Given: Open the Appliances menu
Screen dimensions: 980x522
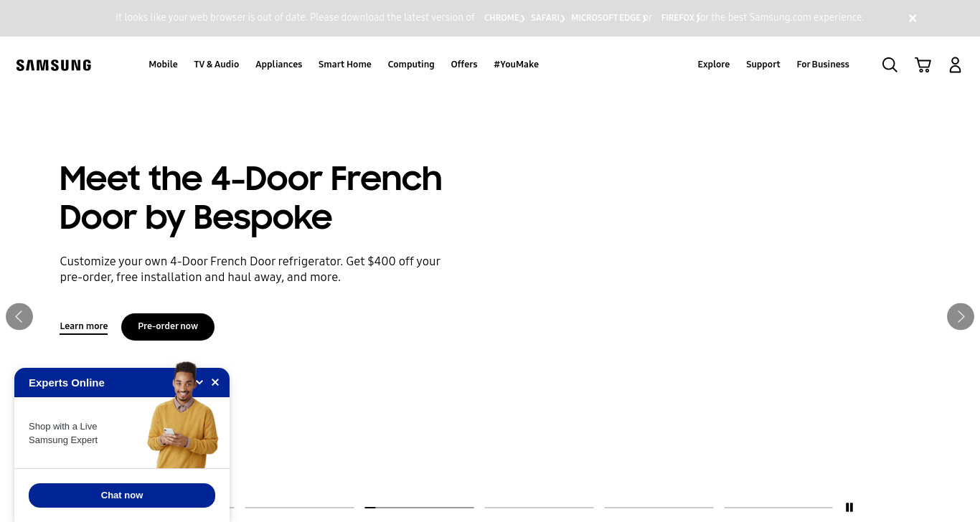Looking at the screenshot, I should 279,65.
